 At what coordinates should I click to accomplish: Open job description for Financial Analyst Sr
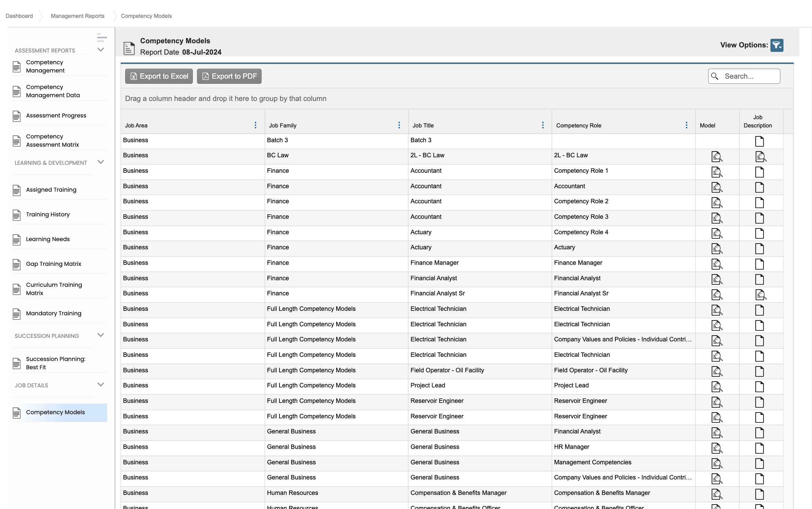pos(761,295)
